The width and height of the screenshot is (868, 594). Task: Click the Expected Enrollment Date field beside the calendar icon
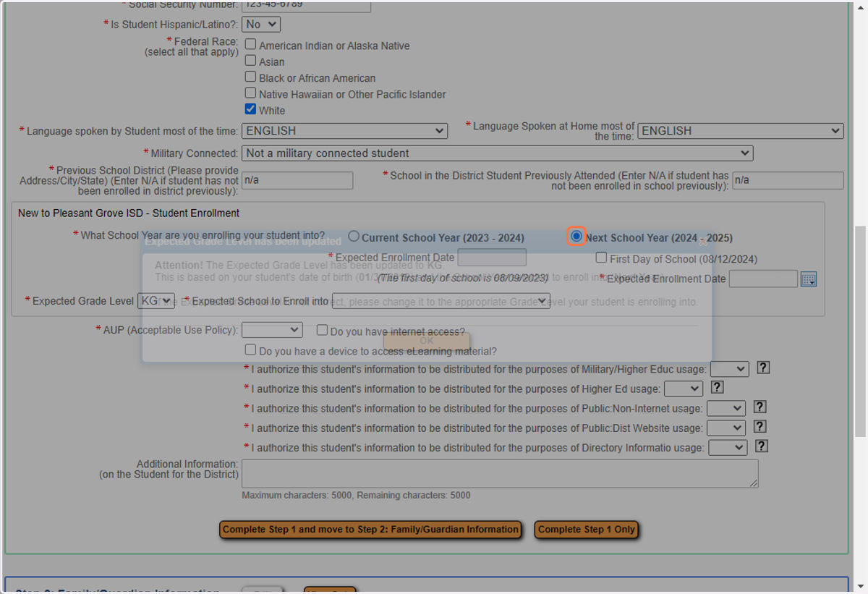pyautogui.click(x=763, y=279)
